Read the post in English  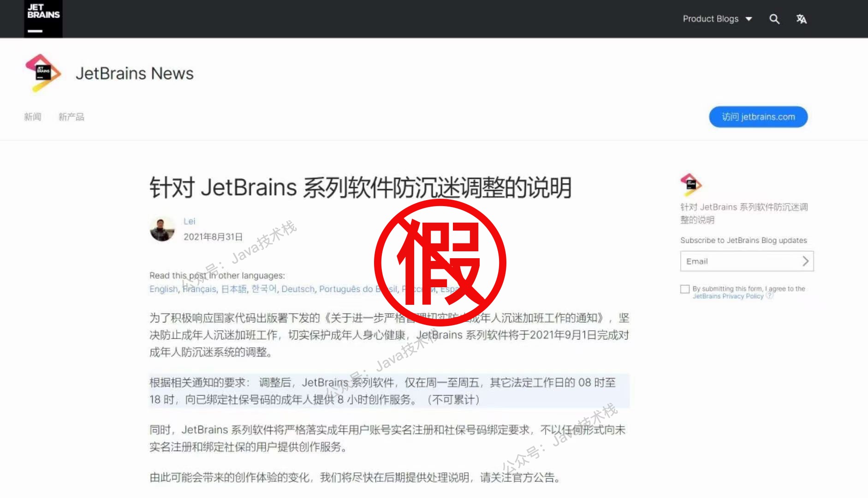point(163,289)
